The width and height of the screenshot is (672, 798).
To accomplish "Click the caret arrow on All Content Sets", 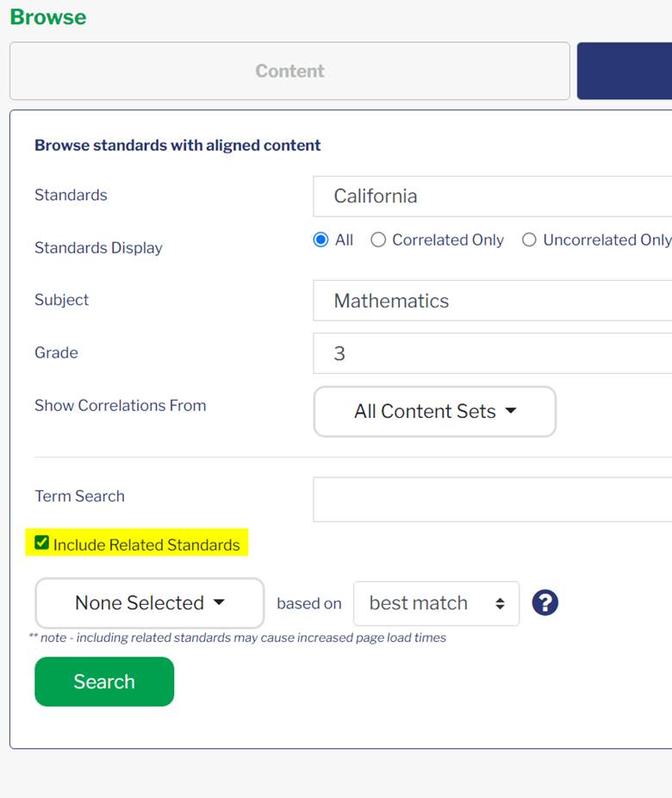I will point(511,411).
